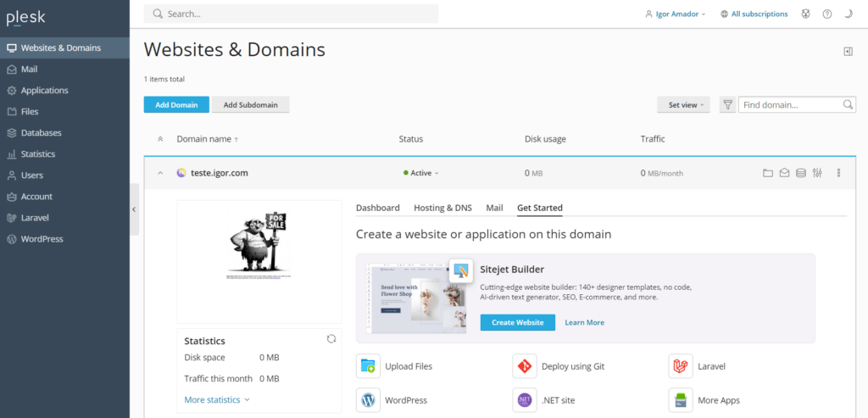This screenshot has width=868, height=418.
Task: Open WordPress in the sidebar
Action: tap(64, 239)
